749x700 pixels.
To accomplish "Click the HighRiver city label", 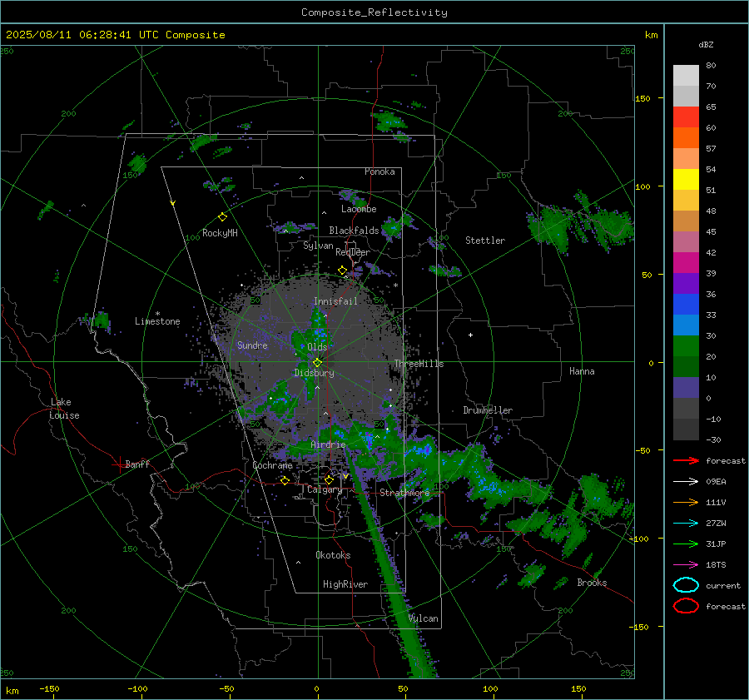I will pyautogui.click(x=345, y=584).
